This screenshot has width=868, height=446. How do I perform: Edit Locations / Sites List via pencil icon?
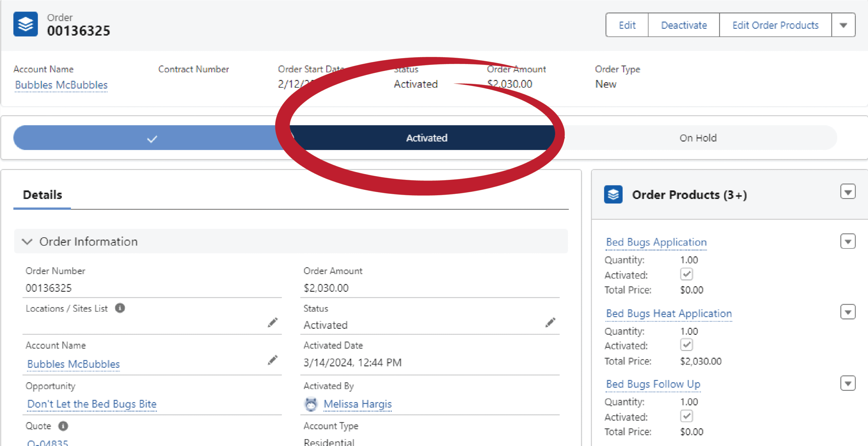pyautogui.click(x=273, y=322)
